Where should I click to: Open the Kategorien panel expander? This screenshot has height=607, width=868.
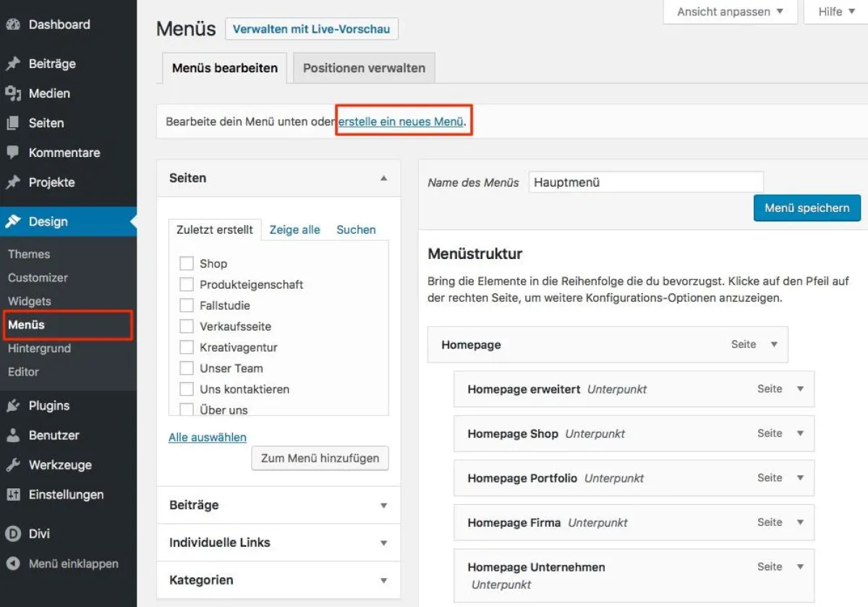(x=383, y=580)
